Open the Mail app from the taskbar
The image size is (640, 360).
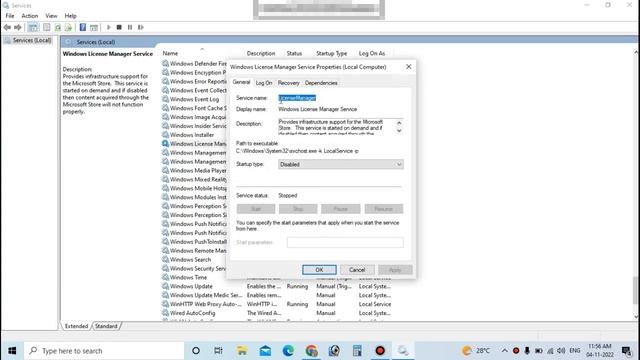click(265, 351)
